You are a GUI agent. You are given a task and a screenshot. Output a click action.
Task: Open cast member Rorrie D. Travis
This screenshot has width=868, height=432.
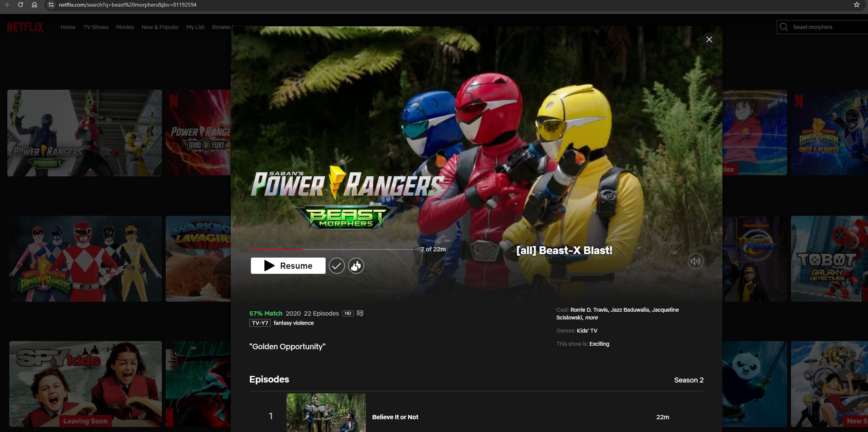(589, 310)
